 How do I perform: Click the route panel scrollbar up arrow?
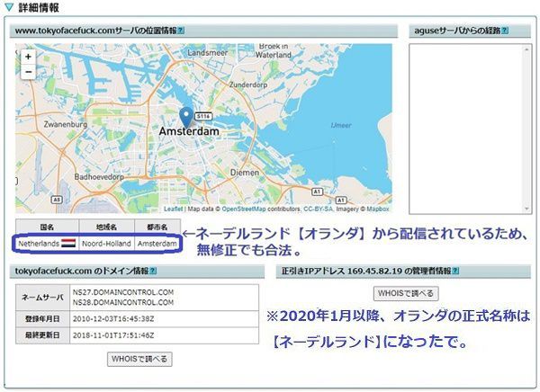526,49
